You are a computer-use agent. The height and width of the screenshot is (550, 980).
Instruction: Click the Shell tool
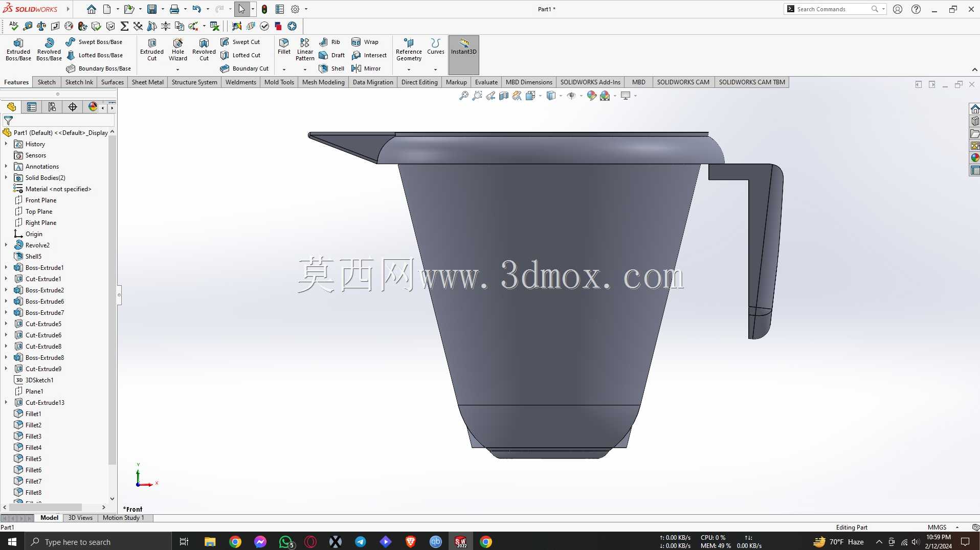[x=331, y=68]
